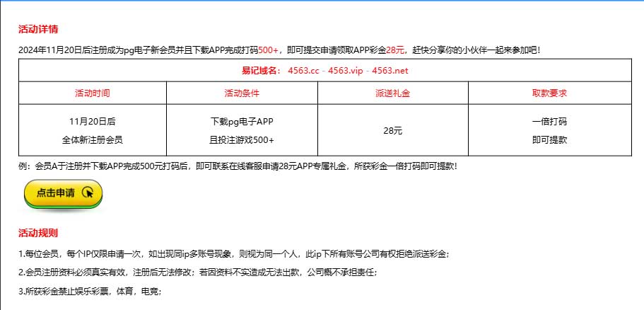Click the cursor icon inside the apply button
The height and width of the screenshot is (310, 644).
pos(88,192)
